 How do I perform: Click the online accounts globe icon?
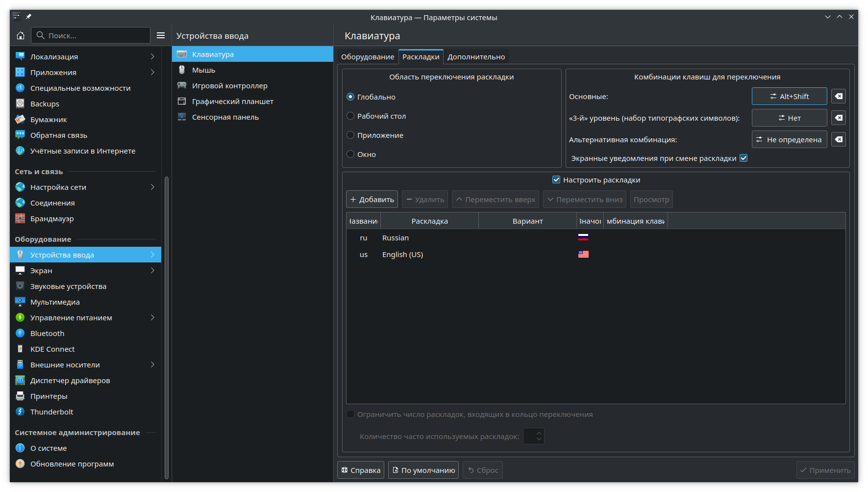20,151
